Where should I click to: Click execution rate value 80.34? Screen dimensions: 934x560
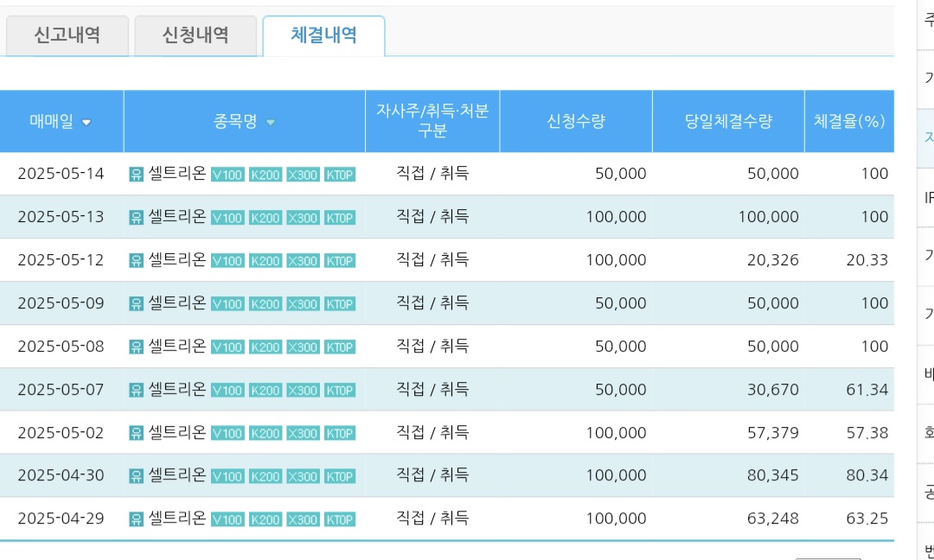click(x=867, y=475)
